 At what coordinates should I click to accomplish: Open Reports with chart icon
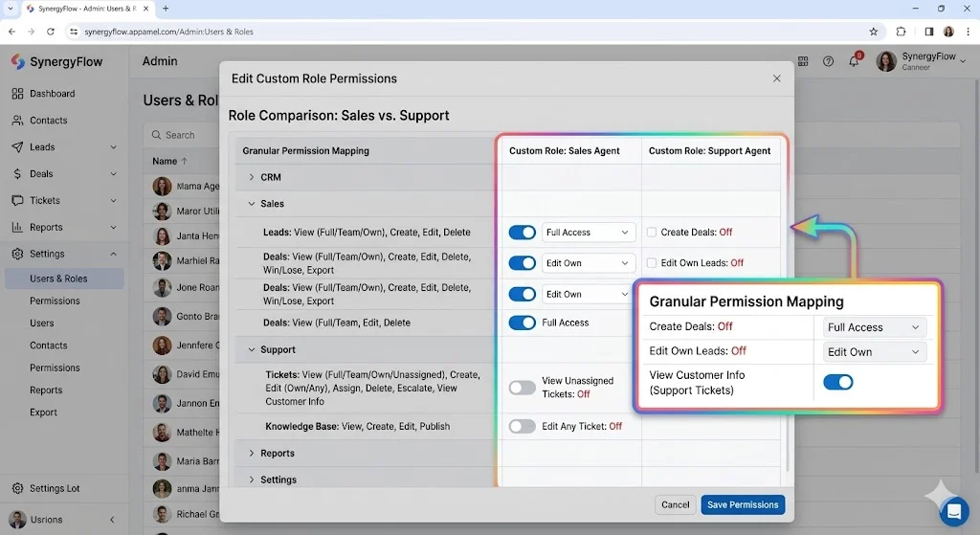click(x=62, y=228)
